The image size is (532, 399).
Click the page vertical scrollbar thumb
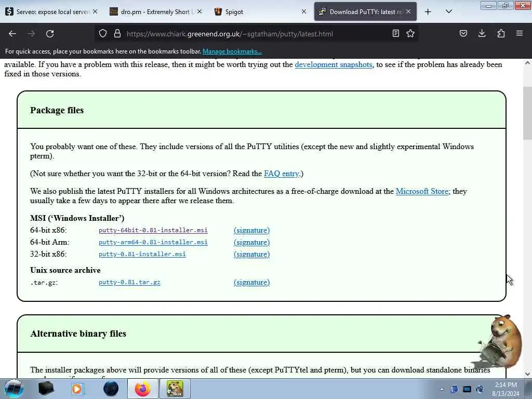tap(527, 113)
